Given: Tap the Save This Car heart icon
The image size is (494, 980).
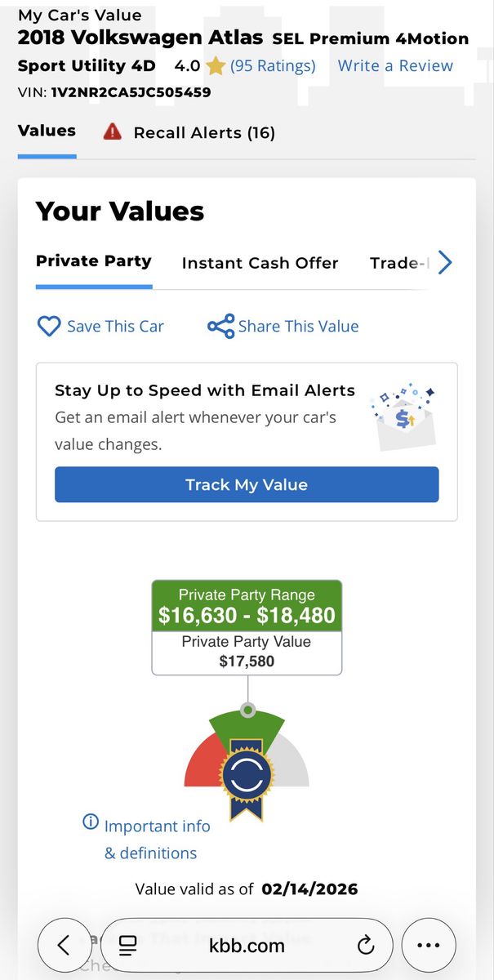Looking at the screenshot, I should click(50, 327).
